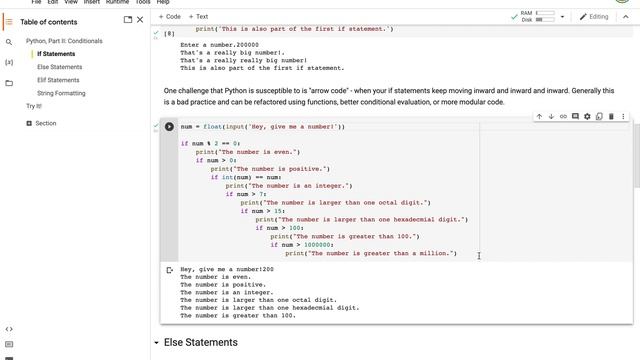Jump to Elif Statements in contents

(x=58, y=80)
